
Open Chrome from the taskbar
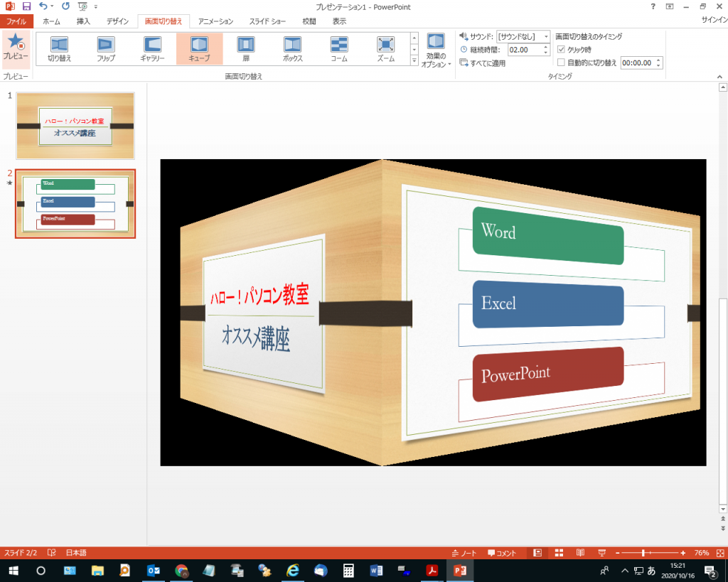pos(181,571)
